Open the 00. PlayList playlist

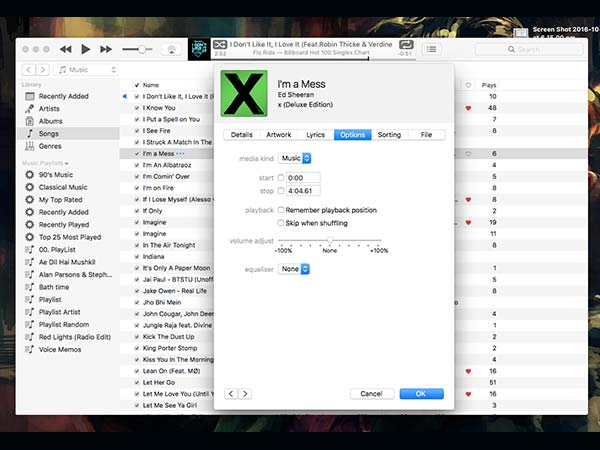(57, 250)
